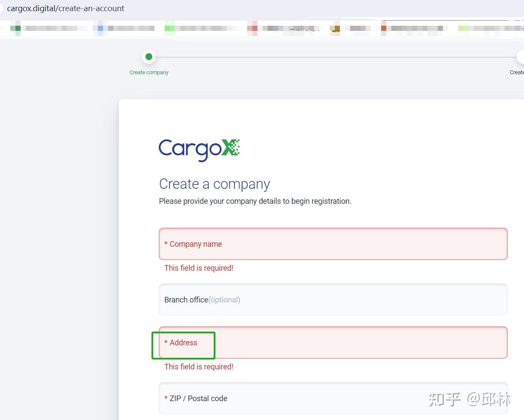Click the red favicon bookmark
This screenshot has width=524, height=420.
(x=252, y=28)
